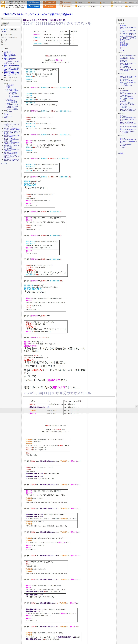Open Access_Denieds in the 更新履歴 list
The image size is (138, 644).
(x=125, y=39)
